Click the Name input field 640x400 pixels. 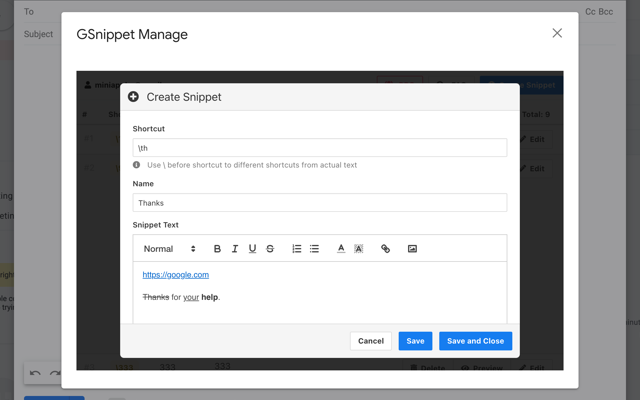coord(320,203)
